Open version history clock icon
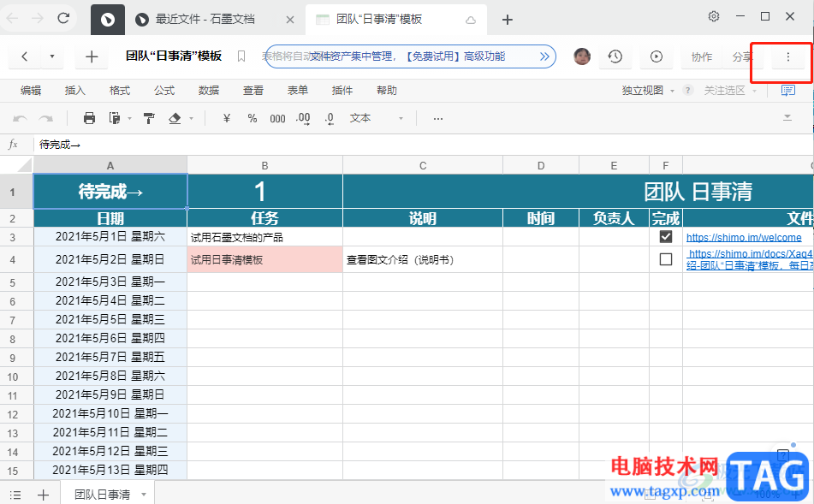814x504 pixels. pos(615,56)
